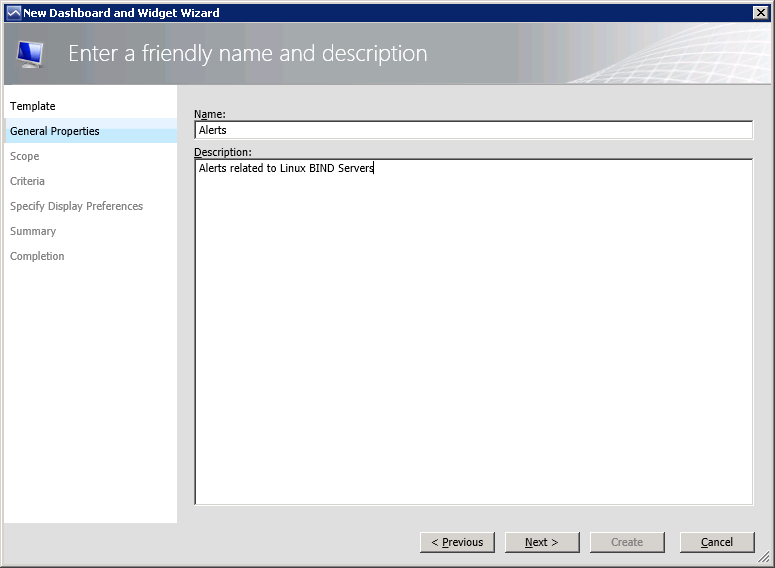Click inside the Description text area
The height and width of the screenshot is (568, 775).
point(473,330)
